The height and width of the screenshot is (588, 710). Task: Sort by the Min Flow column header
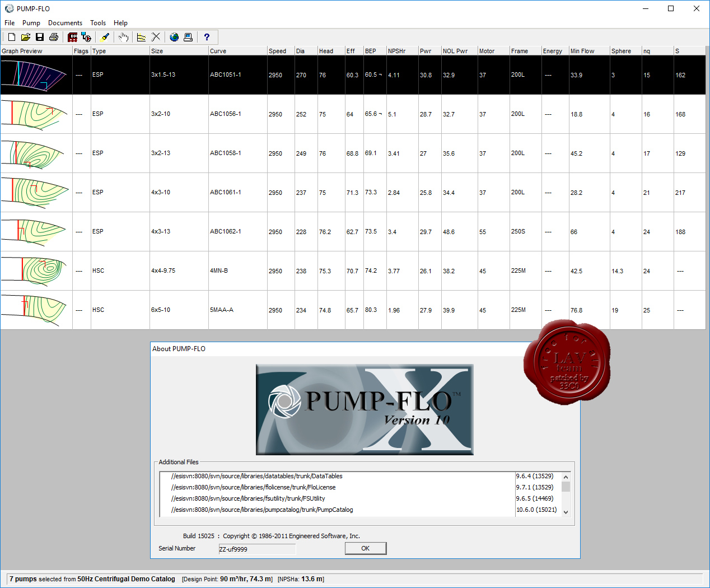(x=590, y=51)
